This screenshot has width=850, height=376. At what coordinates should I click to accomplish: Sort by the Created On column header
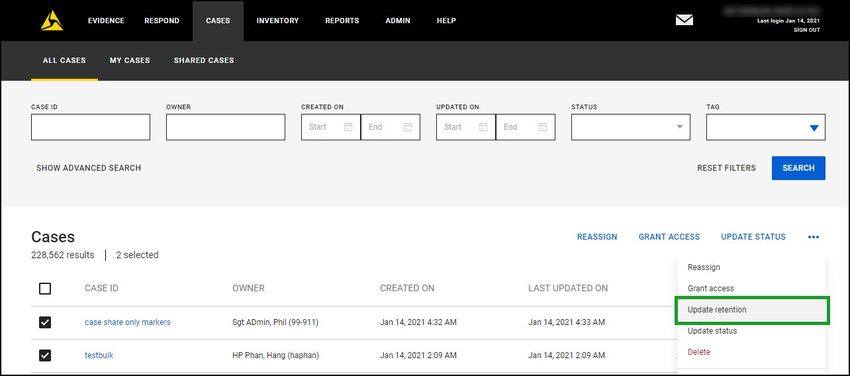pos(407,288)
